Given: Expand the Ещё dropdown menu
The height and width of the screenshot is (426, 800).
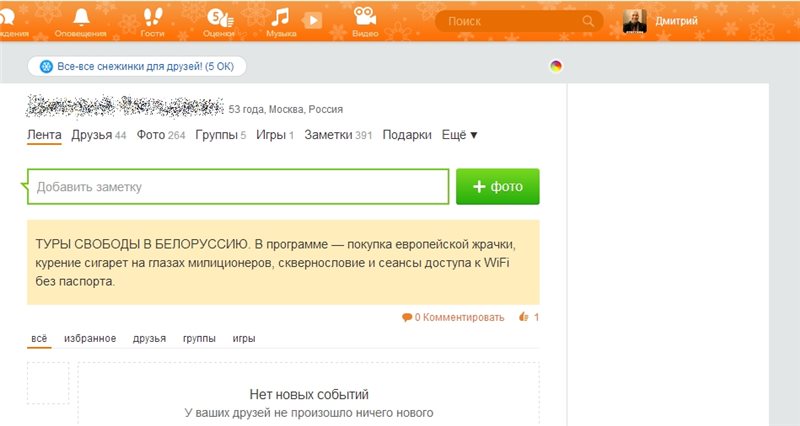Looking at the screenshot, I should coord(459,135).
